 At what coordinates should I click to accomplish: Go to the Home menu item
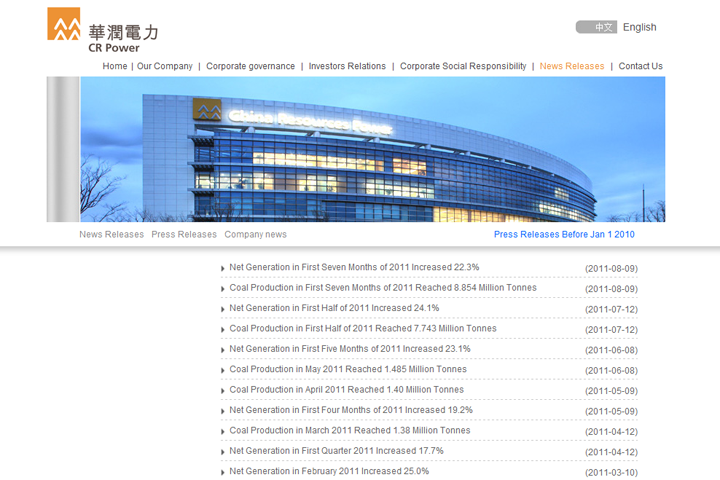[115, 66]
